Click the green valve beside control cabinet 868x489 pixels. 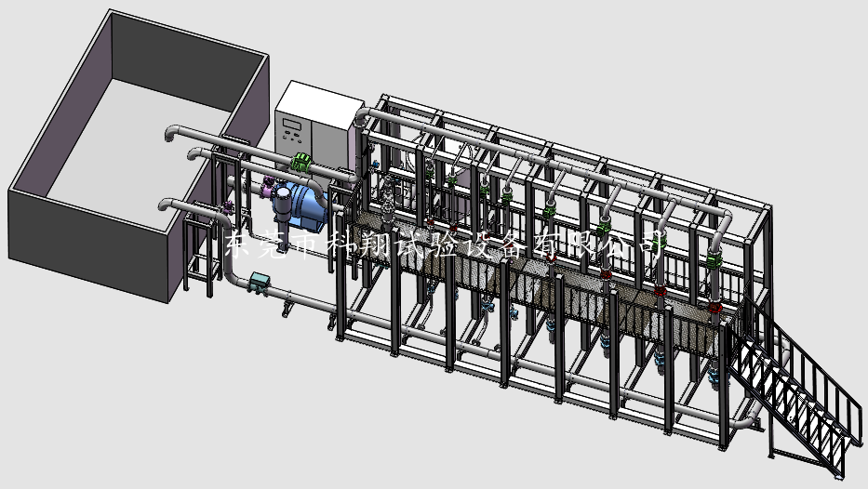coord(300,162)
